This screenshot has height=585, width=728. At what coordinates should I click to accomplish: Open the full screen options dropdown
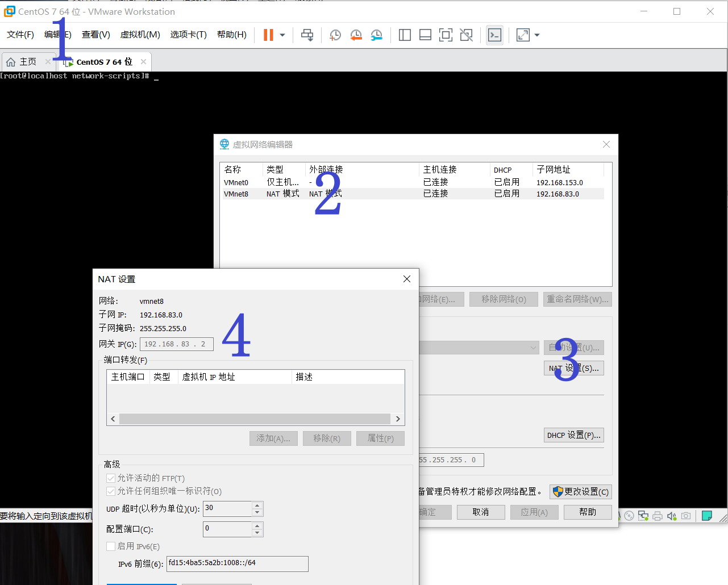pyautogui.click(x=536, y=35)
